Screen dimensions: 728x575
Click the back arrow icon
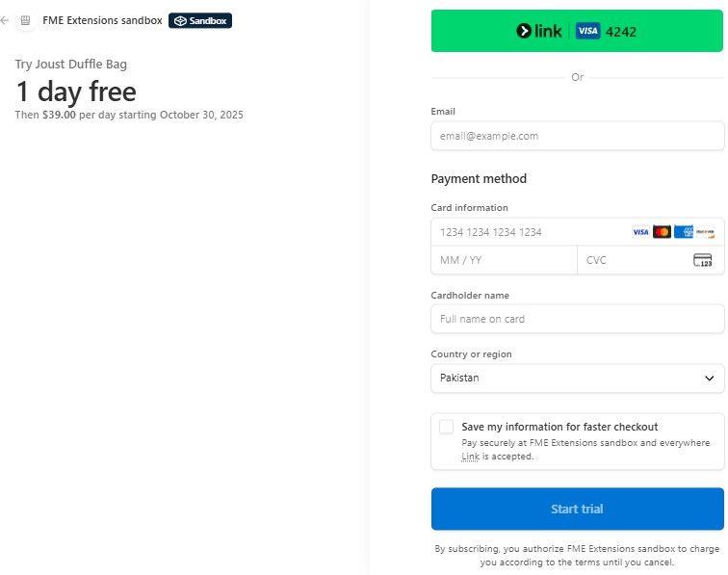tap(5, 20)
